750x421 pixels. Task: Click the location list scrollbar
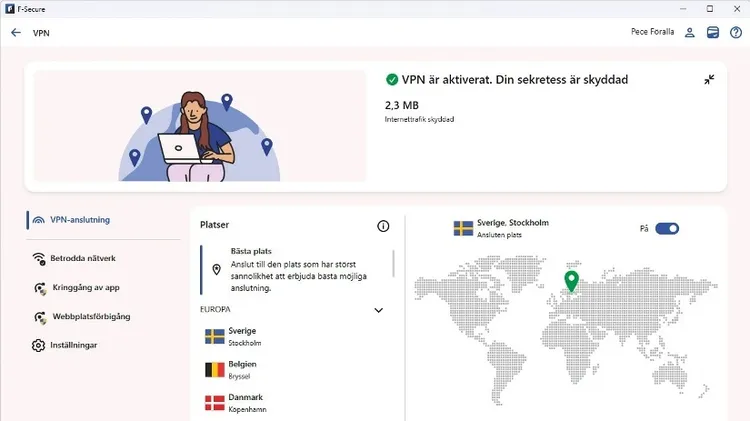(x=393, y=264)
